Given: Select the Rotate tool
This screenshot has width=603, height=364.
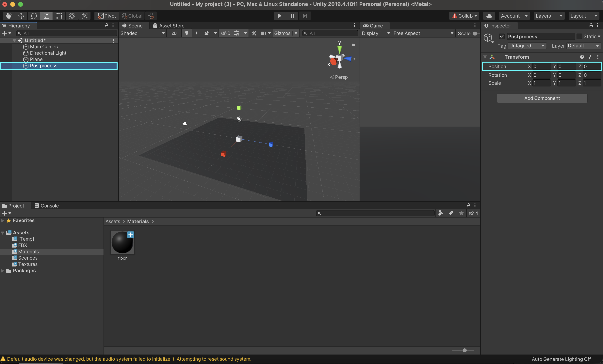Looking at the screenshot, I should point(34,16).
